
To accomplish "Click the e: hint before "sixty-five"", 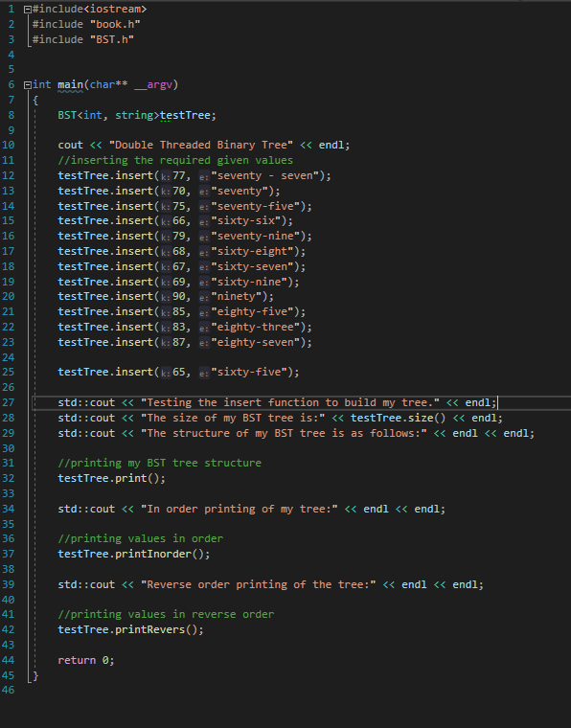I will coord(204,373).
